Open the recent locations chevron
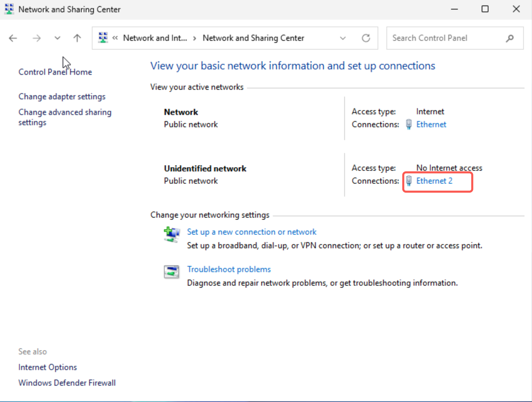The width and height of the screenshot is (532, 402). pyautogui.click(x=57, y=38)
